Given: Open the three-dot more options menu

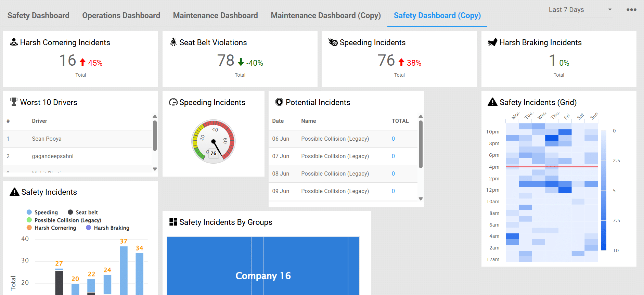Looking at the screenshot, I should click(x=631, y=10).
